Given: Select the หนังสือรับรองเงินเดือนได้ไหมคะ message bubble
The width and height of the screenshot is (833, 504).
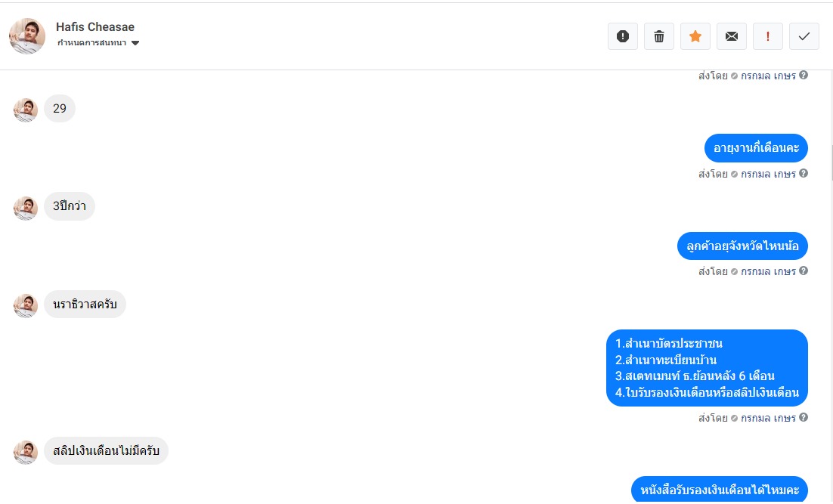Looking at the screenshot, I should pyautogui.click(x=720, y=490).
